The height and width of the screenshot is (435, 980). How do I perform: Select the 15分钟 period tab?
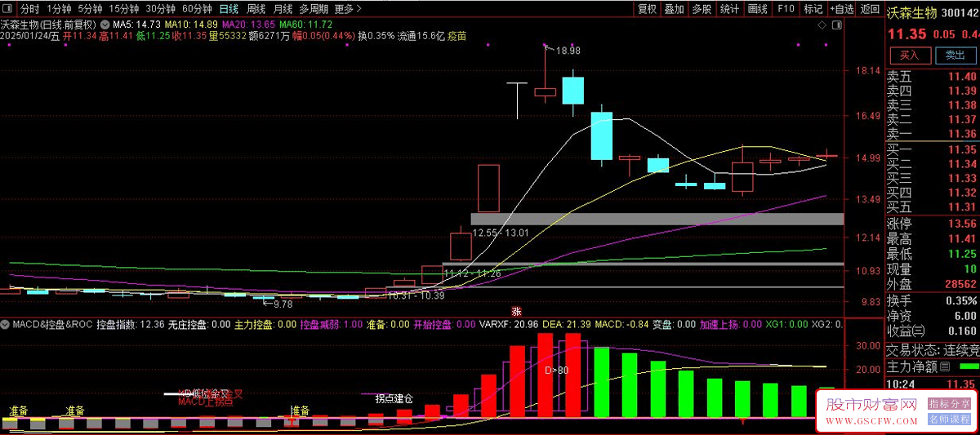pos(124,9)
